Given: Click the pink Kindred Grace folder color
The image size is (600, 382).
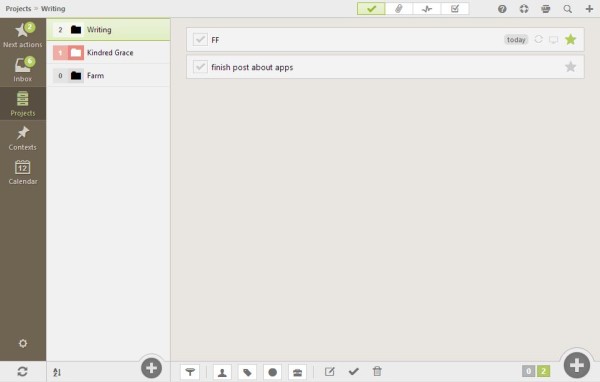Looking at the screenshot, I should click(76, 52).
